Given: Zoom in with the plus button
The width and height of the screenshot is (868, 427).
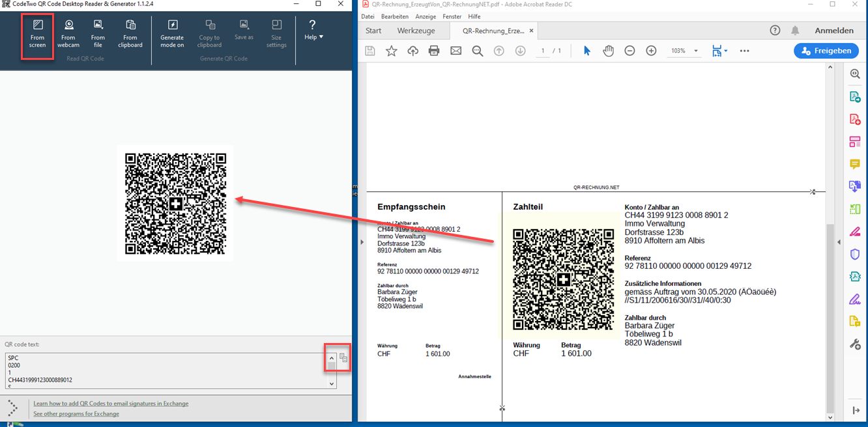Looking at the screenshot, I should (651, 51).
